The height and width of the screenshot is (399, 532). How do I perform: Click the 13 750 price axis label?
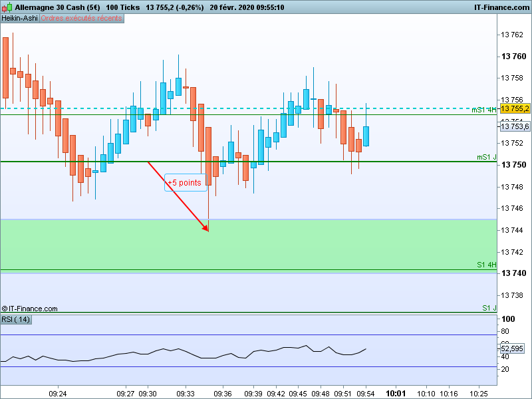513,165
